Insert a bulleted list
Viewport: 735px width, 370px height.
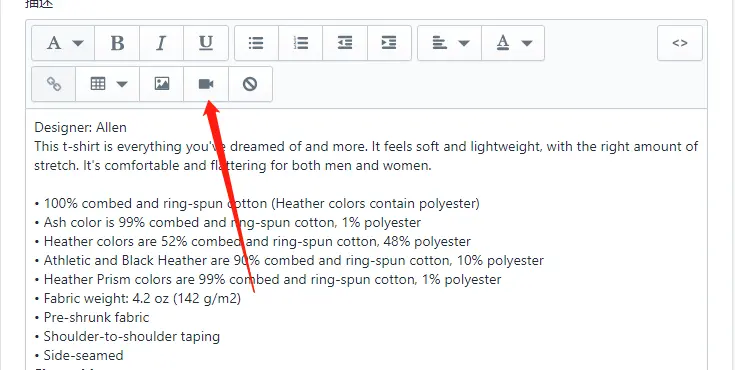pyautogui.click(x=256, y=43)
